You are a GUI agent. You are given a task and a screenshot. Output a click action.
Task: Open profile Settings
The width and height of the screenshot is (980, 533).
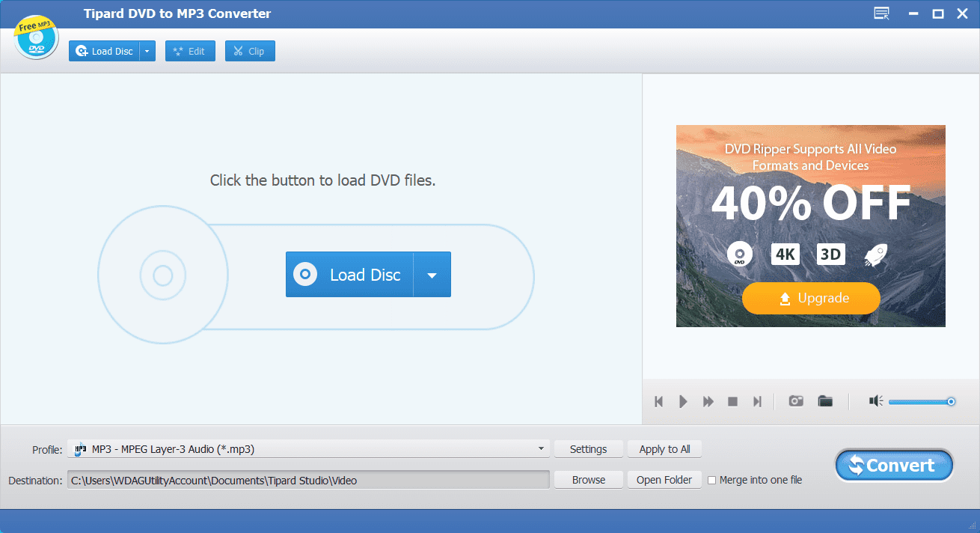(588, 449)
